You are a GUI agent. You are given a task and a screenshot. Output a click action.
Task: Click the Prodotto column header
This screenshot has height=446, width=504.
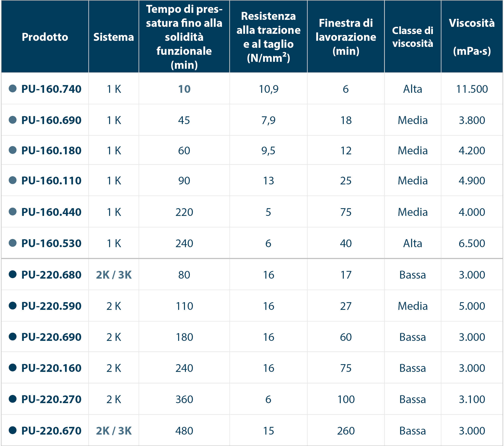45,37
